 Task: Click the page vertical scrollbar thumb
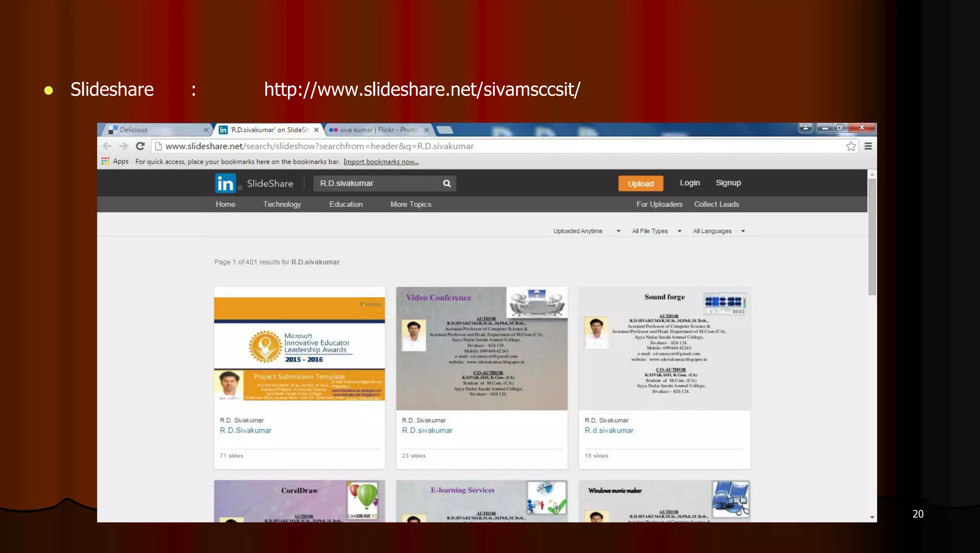pyautogui.click(x=872, y=237)
